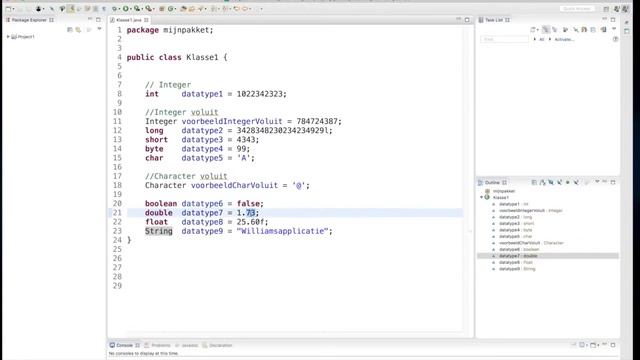This screenshot has width=640, height=360.
Task: Click the Open Type toolbar icon
Action: 182,9
